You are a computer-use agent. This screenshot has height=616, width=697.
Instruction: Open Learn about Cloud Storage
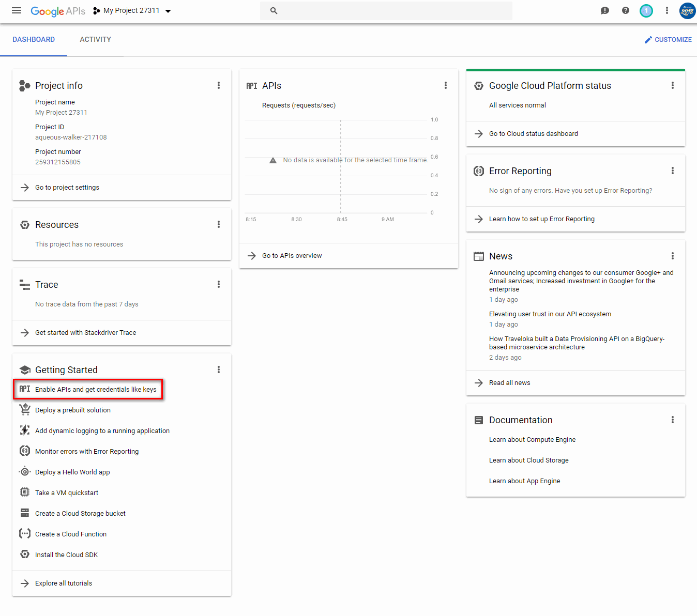pyautogui.click(x=528, y=460)
